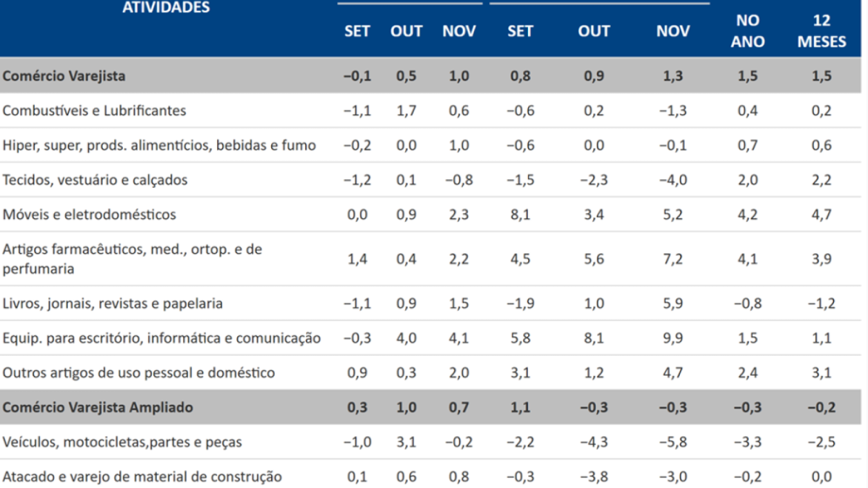
Task: Select the 5,9 value in Livros row
Action: coord(673,304)
